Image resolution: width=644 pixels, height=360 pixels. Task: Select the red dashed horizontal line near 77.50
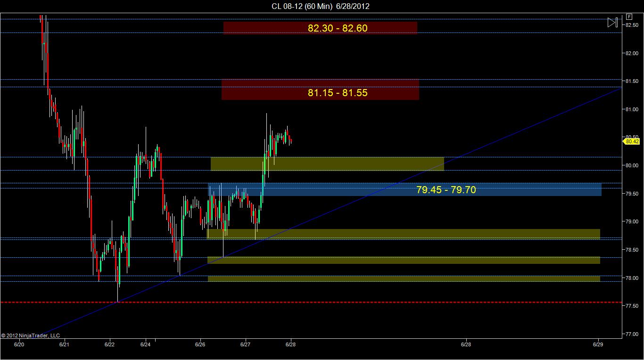click(311, 303)
